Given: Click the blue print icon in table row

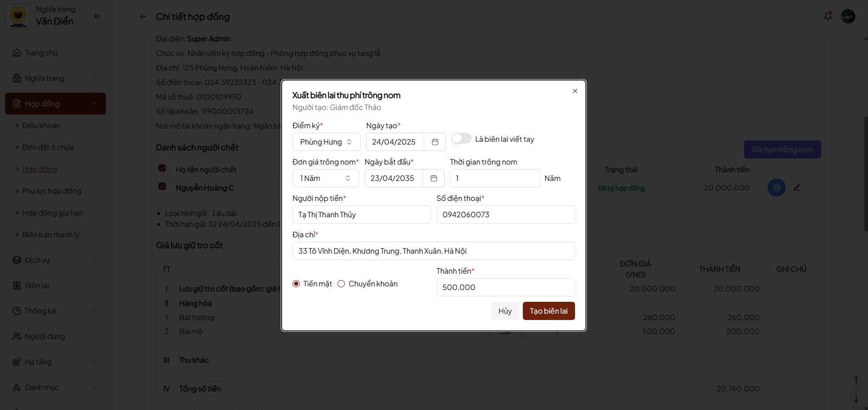Looking at the screenshot, I should [x=776, y=187].
